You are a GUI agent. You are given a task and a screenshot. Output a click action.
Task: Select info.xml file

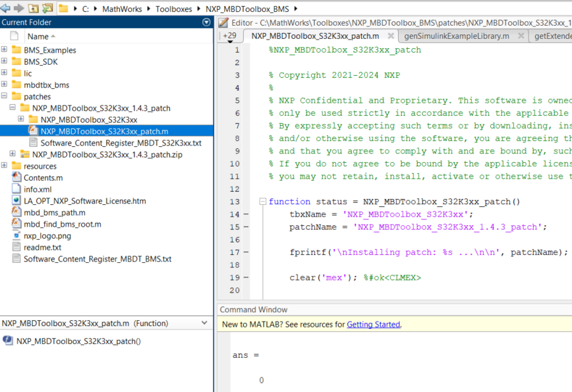click(38, 190)
